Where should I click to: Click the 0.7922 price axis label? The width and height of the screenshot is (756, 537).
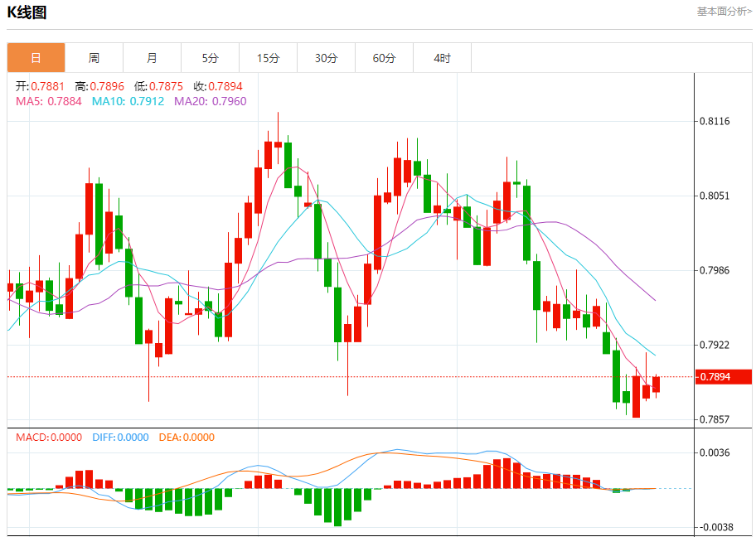click(x=715, y=345)
